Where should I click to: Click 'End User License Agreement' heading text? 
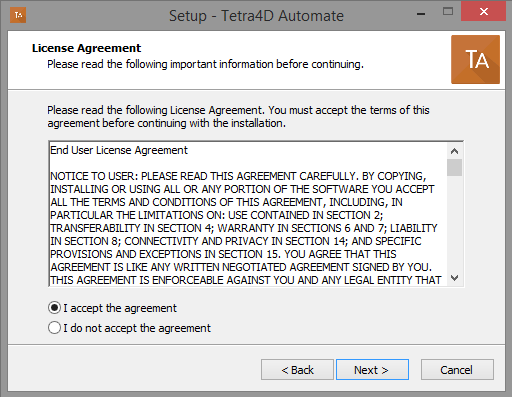(119, 150)
